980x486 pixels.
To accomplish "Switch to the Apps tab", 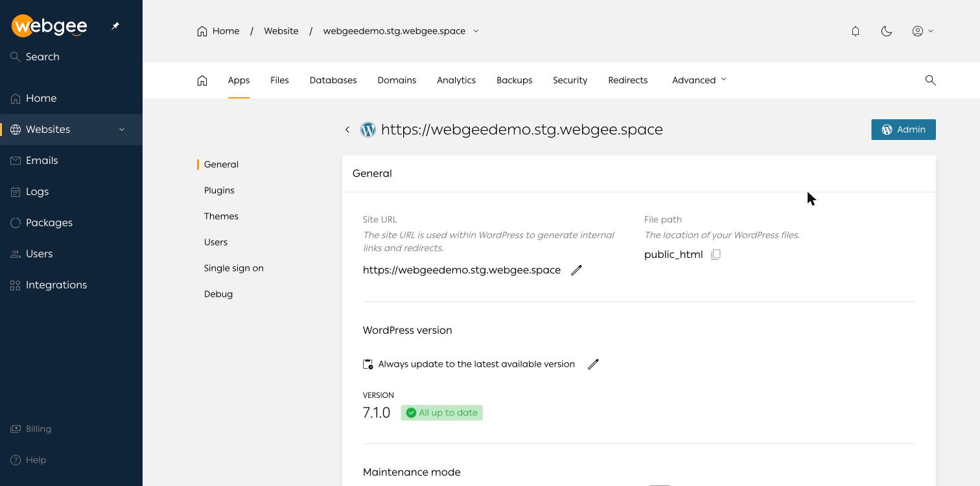I will click(239, 80).
